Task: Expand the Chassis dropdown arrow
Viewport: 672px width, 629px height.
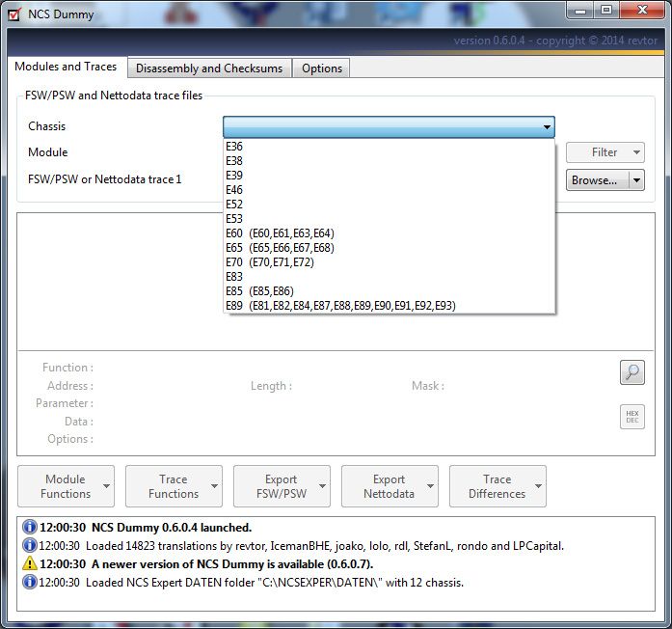Action: (x=547, y=126)
